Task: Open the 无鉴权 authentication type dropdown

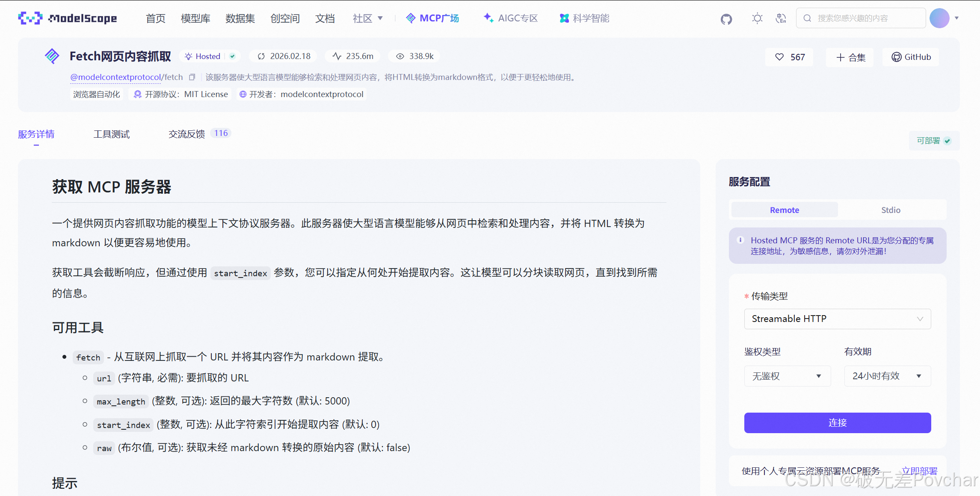Action: coord(787,376)
